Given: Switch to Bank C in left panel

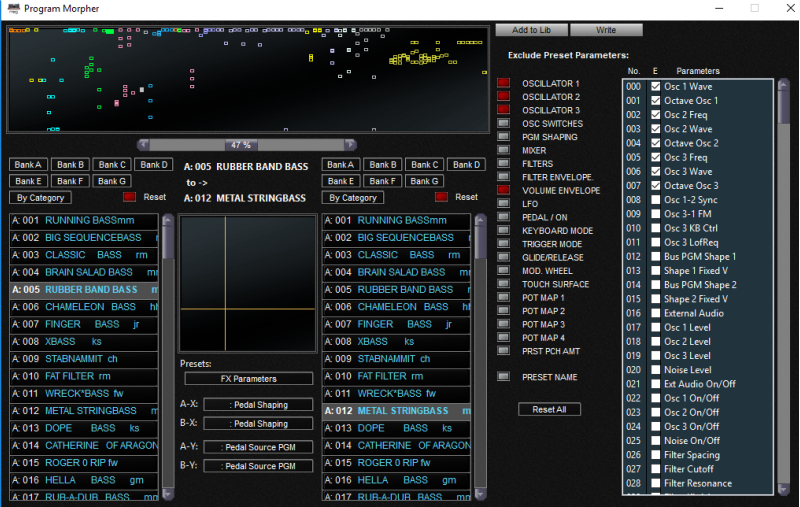Looking at the screenshot, I should point(112,165).
